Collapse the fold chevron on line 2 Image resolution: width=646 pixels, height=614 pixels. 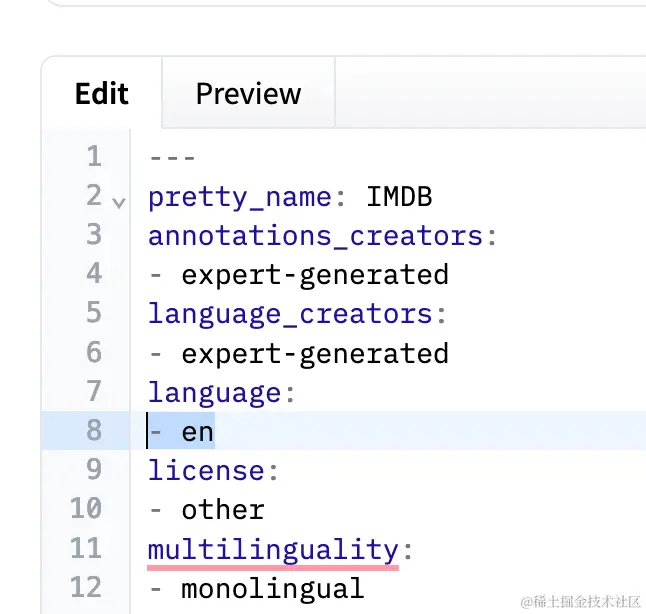119,202
